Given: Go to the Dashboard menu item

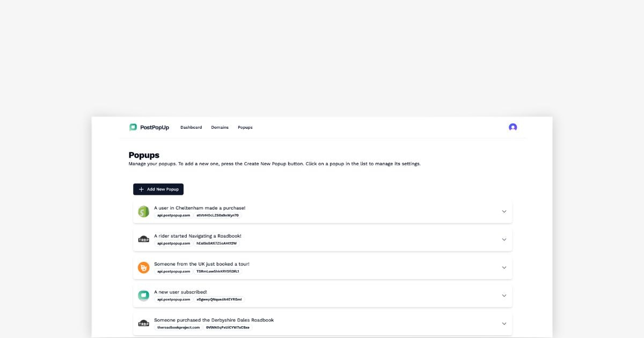Looking at the screenshot, I should click(191, 127).
